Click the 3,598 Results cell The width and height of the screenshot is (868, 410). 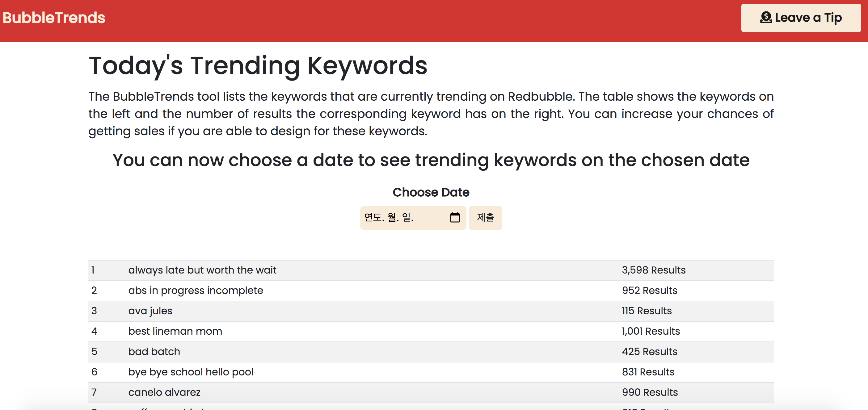coord(653,270)
